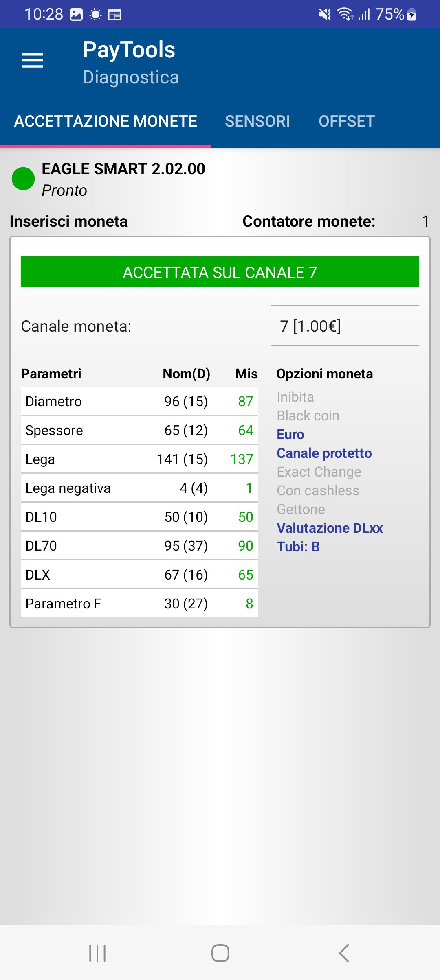Tap the Tubi: B option
The width and height of the screenshot is (440, 980).
pos(298,547)
